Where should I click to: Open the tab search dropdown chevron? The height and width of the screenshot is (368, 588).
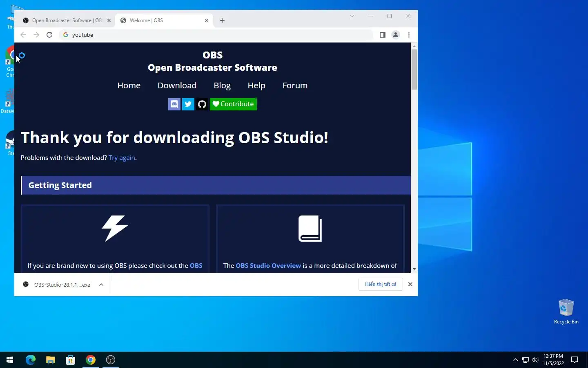(x=352, y=16)
